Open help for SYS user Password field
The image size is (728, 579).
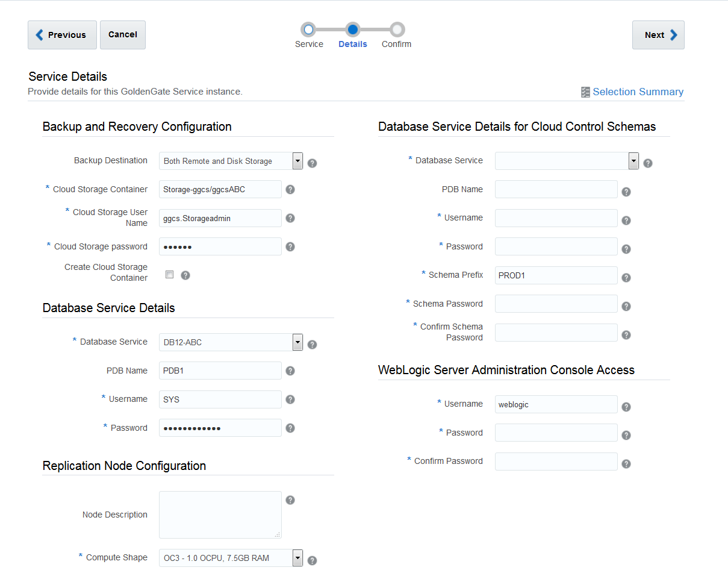point(290,428)
